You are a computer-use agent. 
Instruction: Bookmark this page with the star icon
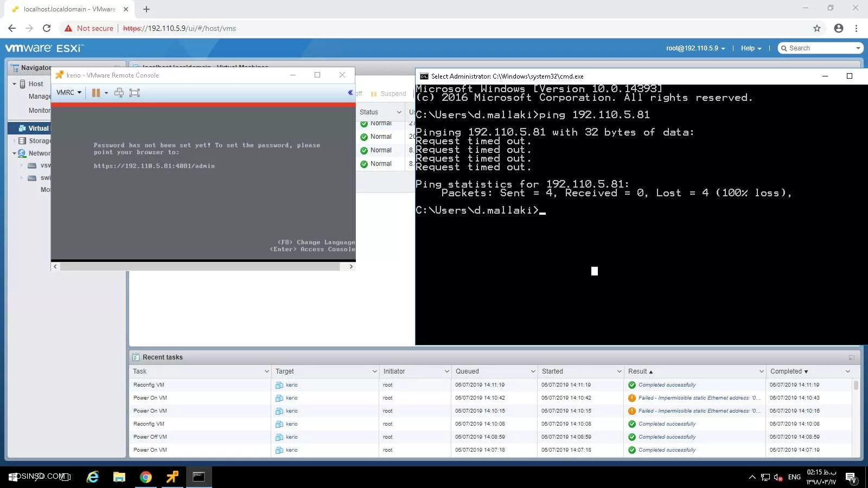pyautogui.click(x=817, y=28)
